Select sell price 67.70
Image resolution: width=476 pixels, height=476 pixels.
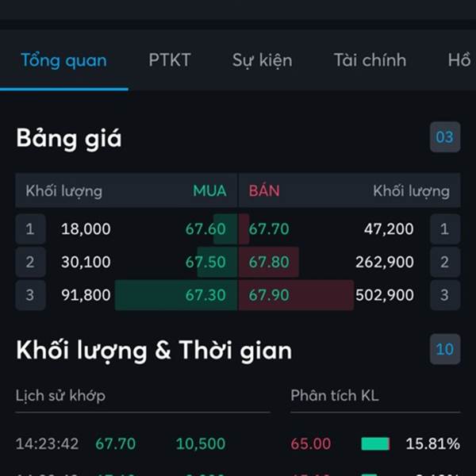pyautogui.click(x=269, y=229)
